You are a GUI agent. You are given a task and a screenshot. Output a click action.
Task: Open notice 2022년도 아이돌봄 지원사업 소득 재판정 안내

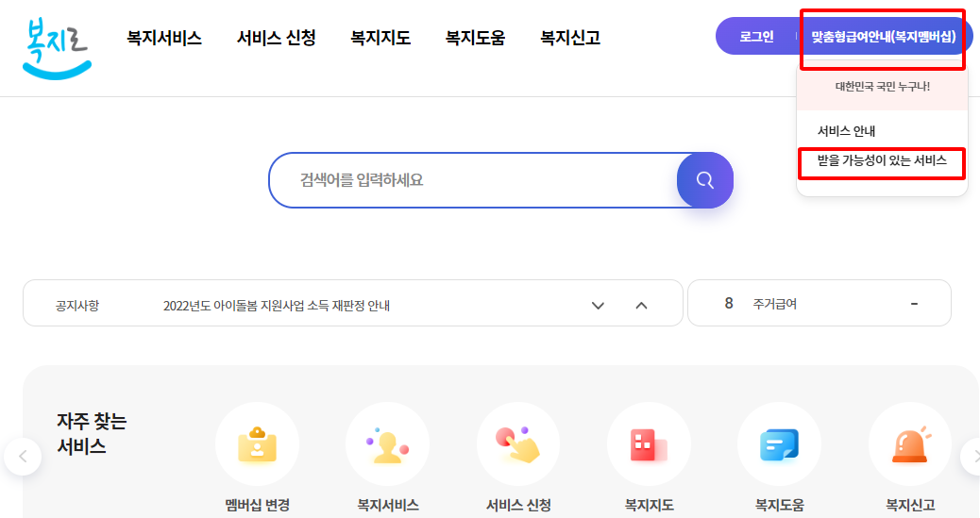(x=277, y=306)
